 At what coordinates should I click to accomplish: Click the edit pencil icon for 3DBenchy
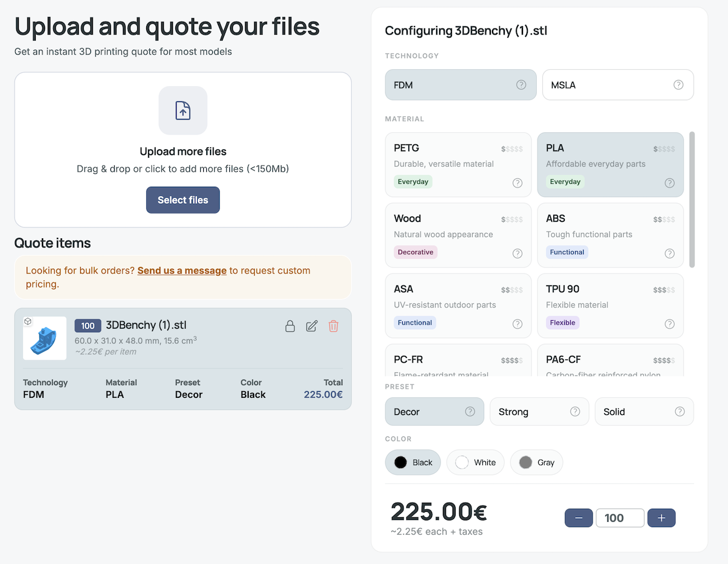(312, 326)
